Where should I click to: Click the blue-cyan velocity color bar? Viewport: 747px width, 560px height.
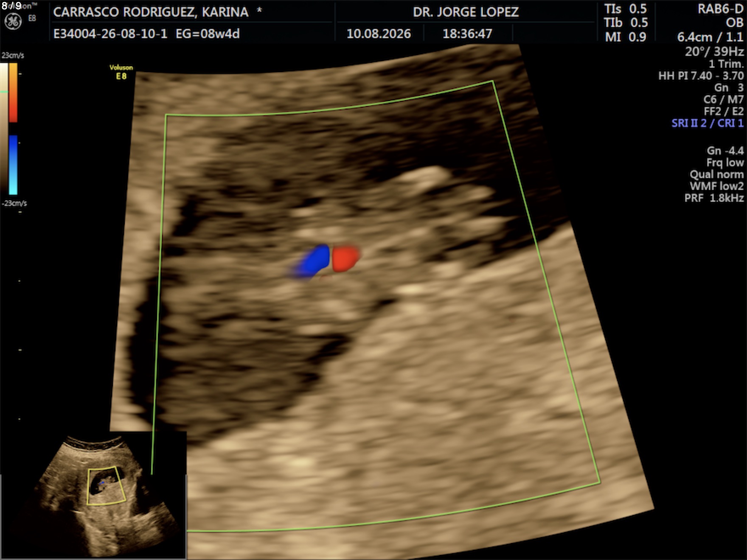tap(13, 165)
